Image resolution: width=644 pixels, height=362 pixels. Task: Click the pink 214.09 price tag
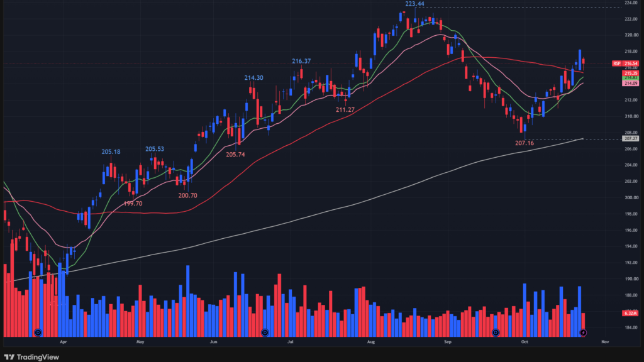point(631,84)
